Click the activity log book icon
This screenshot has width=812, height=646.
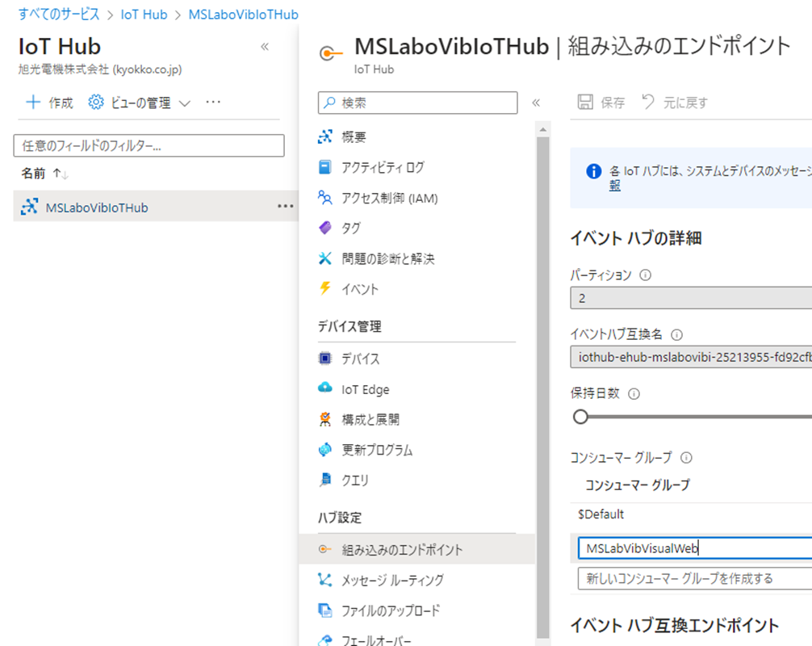click(324, 167)
